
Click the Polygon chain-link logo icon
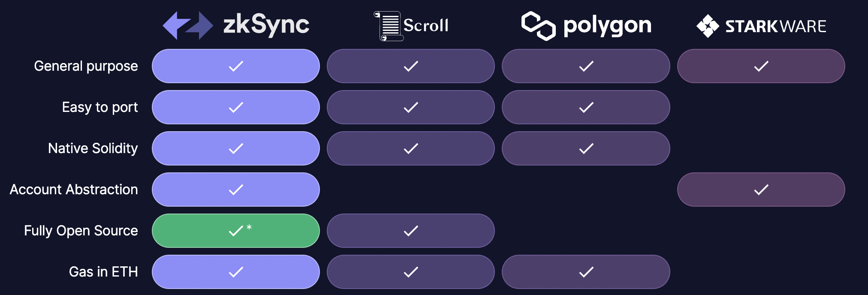pos(538,26)
